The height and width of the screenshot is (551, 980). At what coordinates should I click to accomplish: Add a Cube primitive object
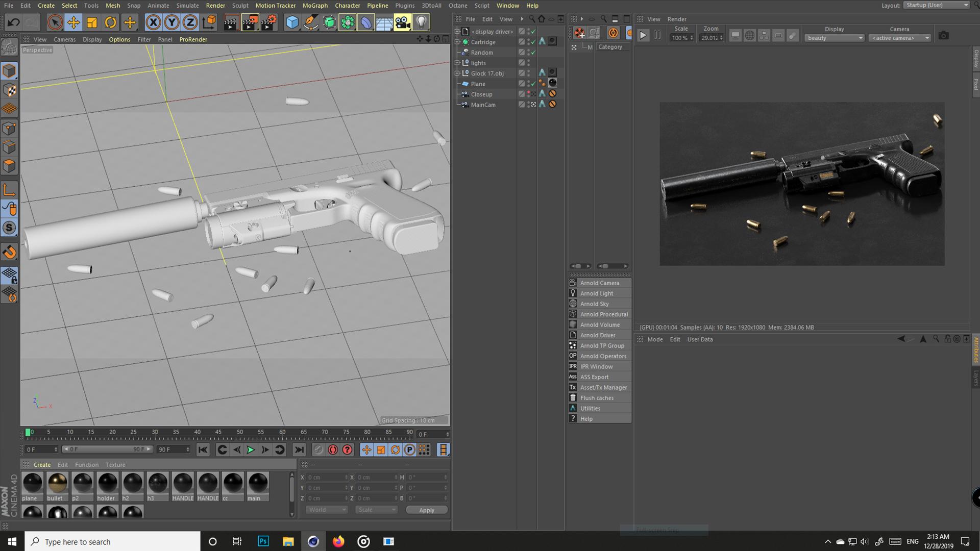292,22
